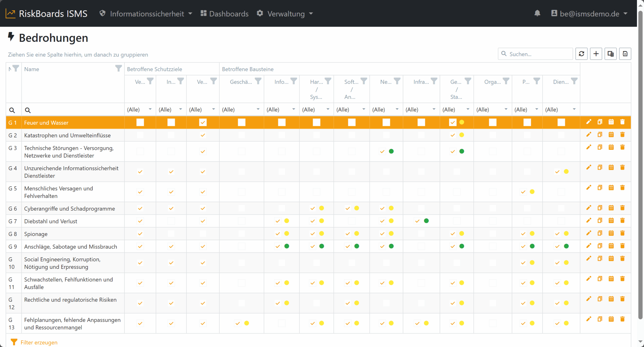644x347 pixels.
Task: Toggle Infra... checkbox in Diebstahl und Verlust row
Action: click(x=417, y=221)
